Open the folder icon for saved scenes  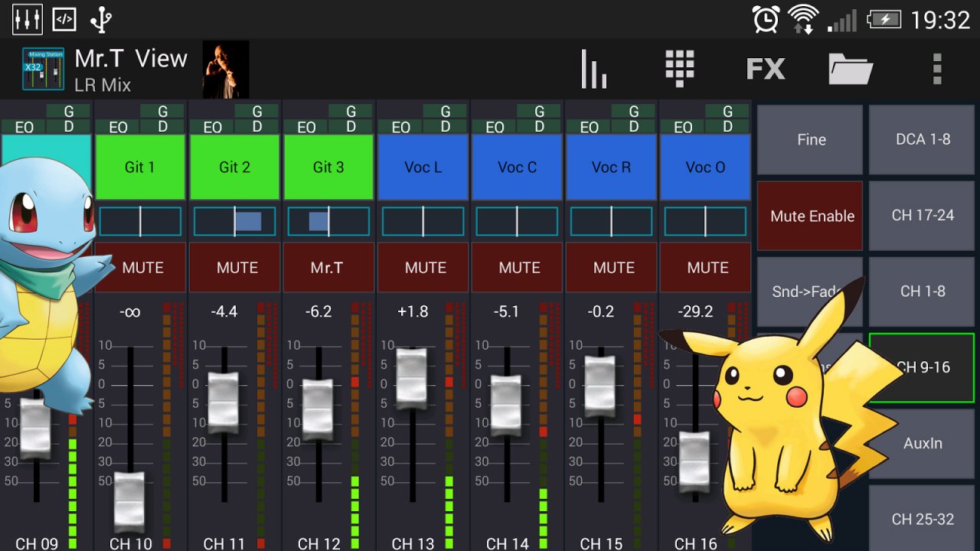coord(851,70)
